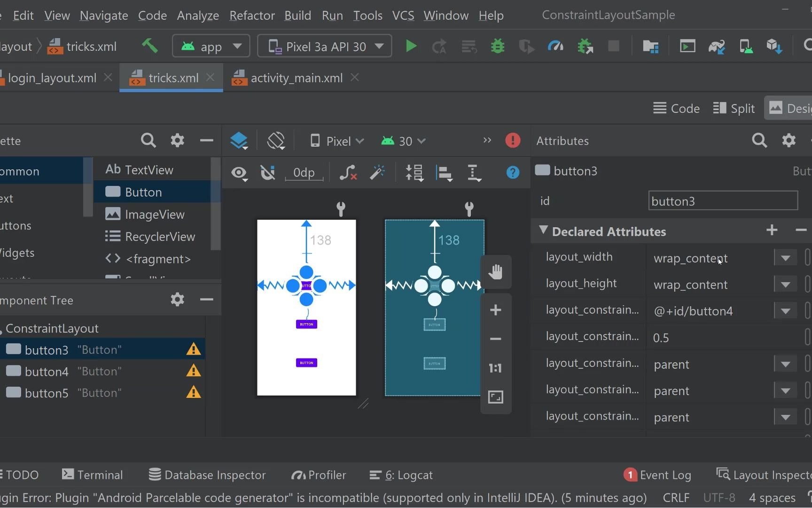
Task: Click the id input field
Action: pyautogui.click(x=722, y=201)
